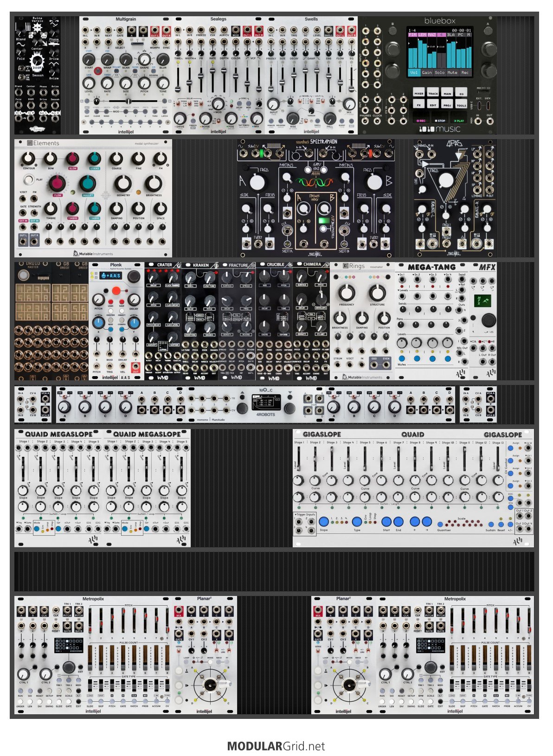Click the Elements GEOMETRY knob
Screen dimensions: 553x756
[x=123, y=183]
